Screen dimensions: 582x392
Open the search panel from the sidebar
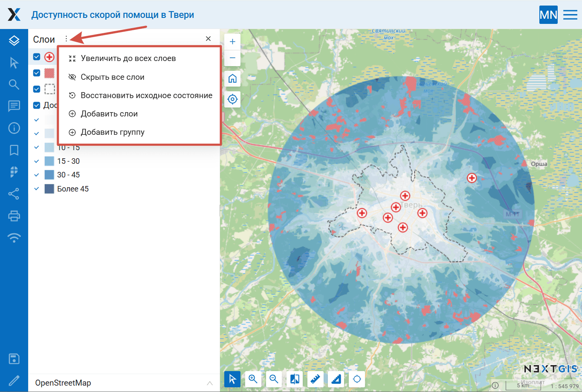(x=14, y=84)
